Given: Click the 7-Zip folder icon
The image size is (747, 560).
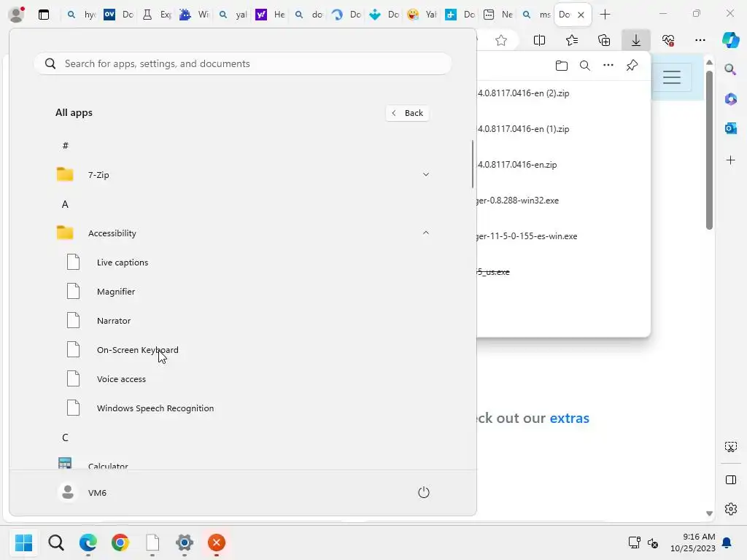Looking at the screenshot, I should click(x=65, y=175).
